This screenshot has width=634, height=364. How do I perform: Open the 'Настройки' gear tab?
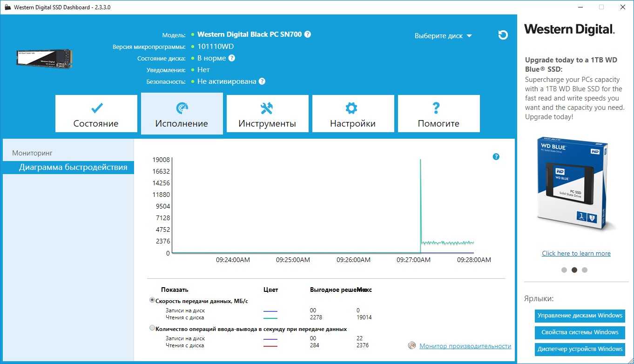pos(353,114)
